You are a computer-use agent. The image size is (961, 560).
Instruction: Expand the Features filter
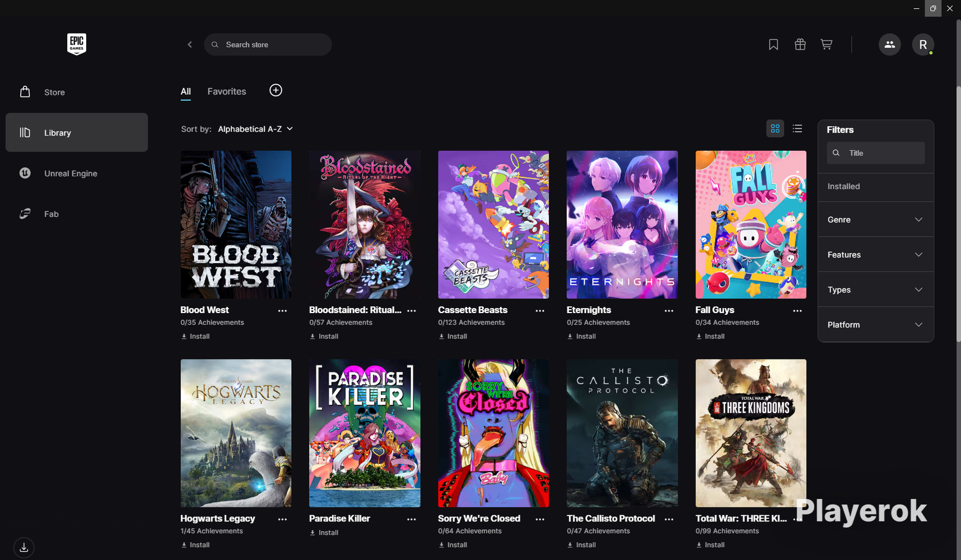click(875, 255)
